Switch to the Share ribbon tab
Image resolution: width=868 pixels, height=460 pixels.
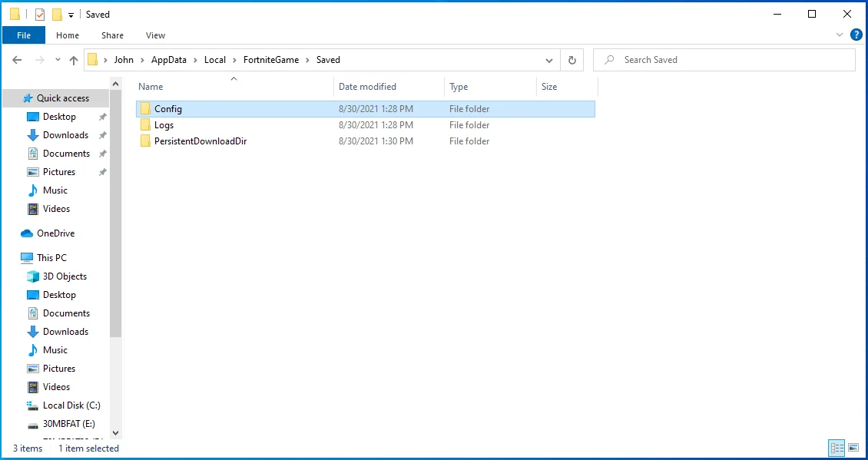[112, 35]
